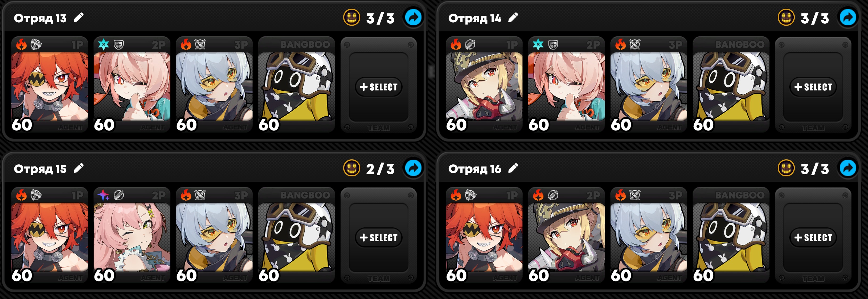Image resolution: width=868 pixels, height=299 pixels.
Task: Click the share arrow on Отряд 16
Action: [x=847, y=168]
